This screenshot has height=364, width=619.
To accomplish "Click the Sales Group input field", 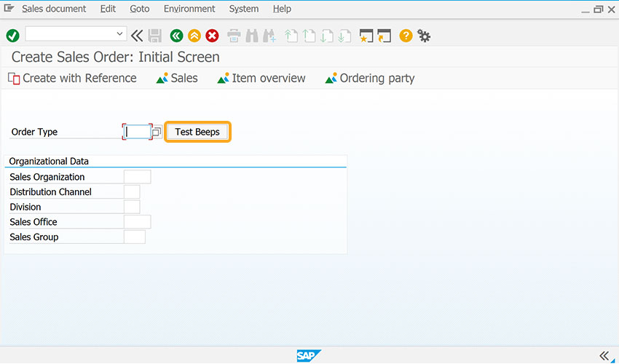I will coord(135,237).
